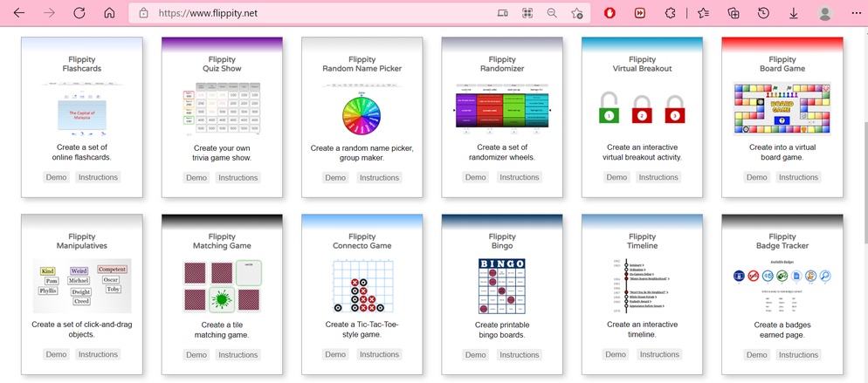Click "Create an interactive timeline." description
This screenshot has width=868, height=383.
(642, 330)
